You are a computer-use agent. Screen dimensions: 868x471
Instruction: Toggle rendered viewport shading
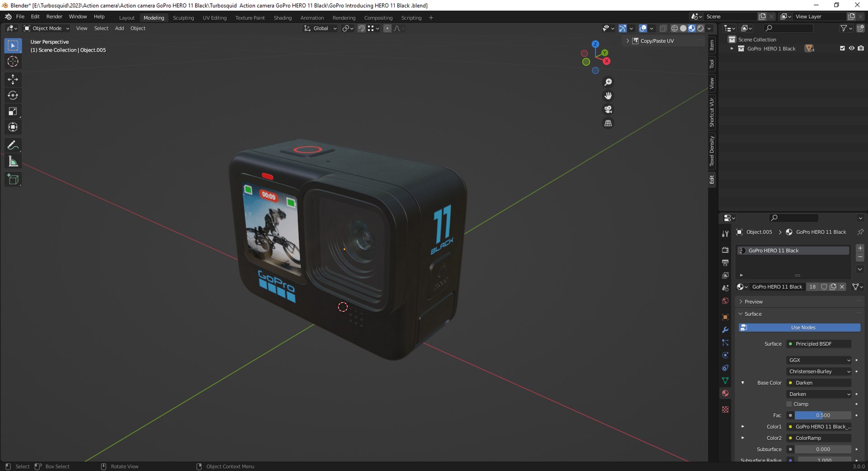click(x=700, y=28)
